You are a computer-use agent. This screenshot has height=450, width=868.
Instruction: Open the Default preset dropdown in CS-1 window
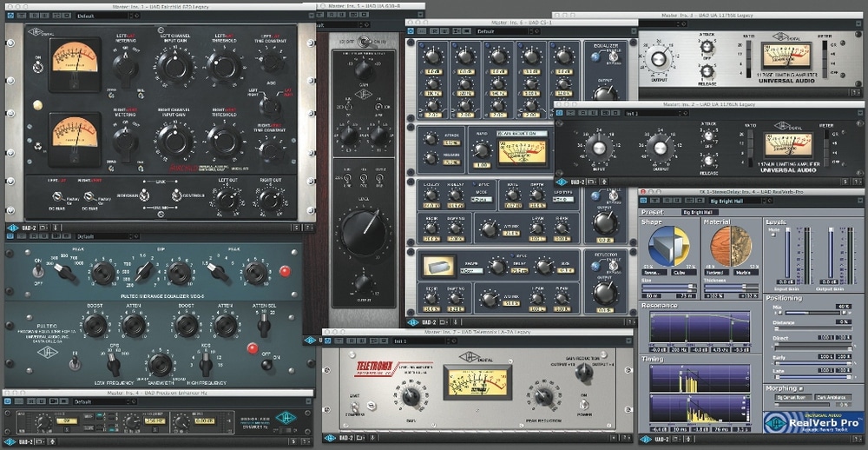pos(507,31)
